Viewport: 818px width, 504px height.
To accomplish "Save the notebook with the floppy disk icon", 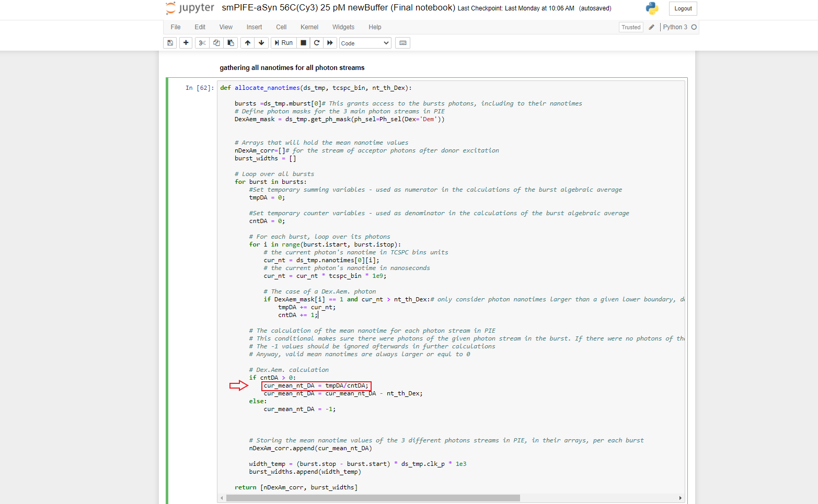I will coord(170,43).
